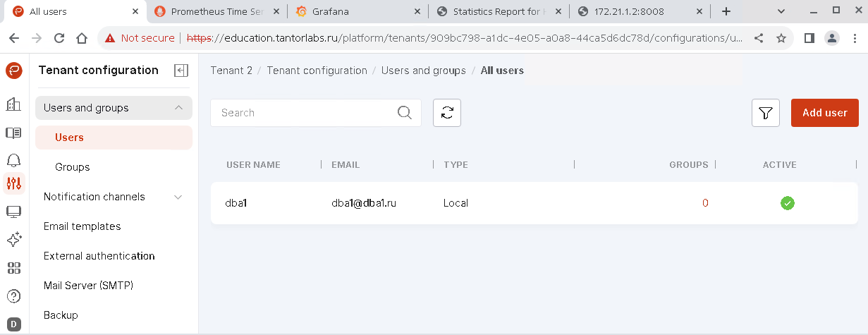Expand the Notification channels section
868x335 pixels.
[x=178, y=197]
